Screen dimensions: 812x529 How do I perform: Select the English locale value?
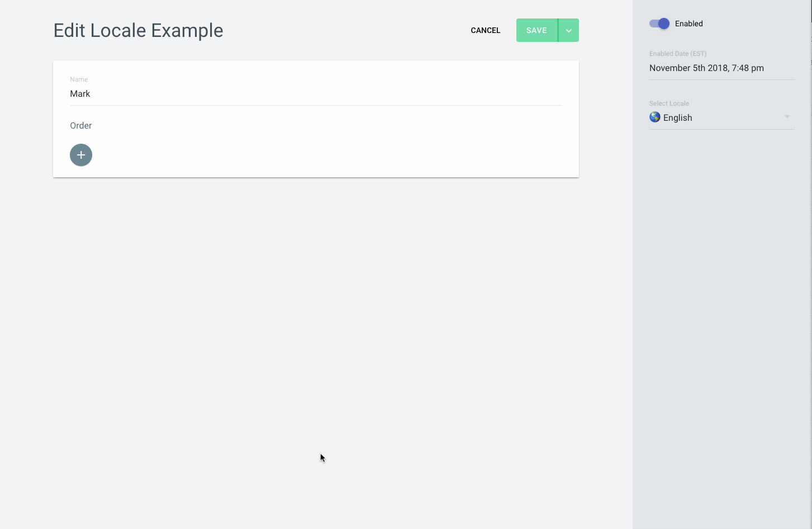(677, 117)
